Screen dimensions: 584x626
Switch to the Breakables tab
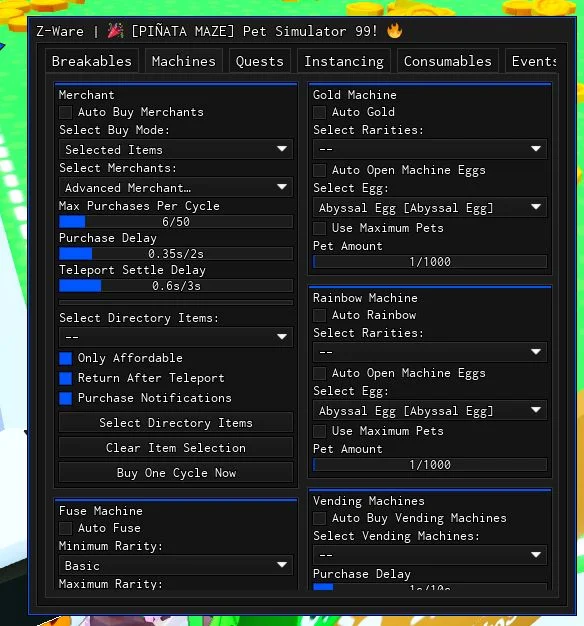click(92, 61)
